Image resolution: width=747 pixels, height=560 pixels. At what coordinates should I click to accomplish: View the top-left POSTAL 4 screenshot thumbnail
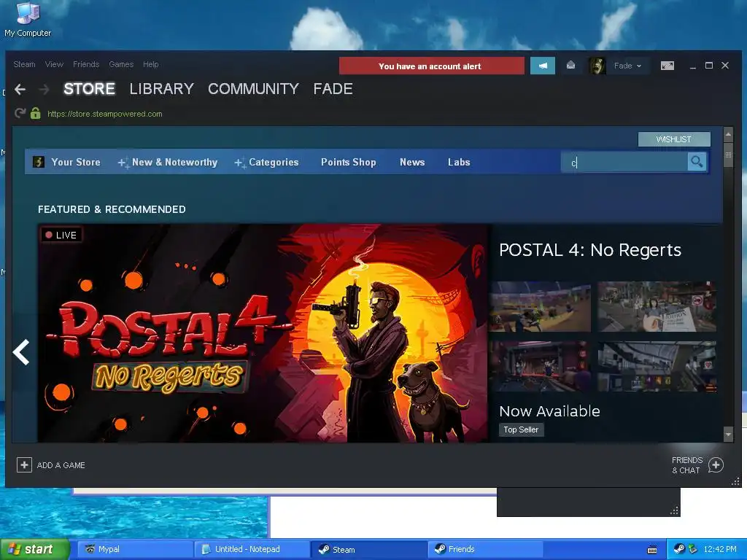[x=541, y=306]
